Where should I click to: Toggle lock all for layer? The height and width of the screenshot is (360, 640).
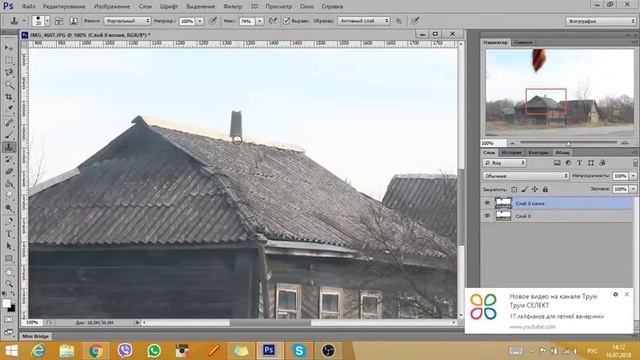pyautogui.click(x=545, y=189)
